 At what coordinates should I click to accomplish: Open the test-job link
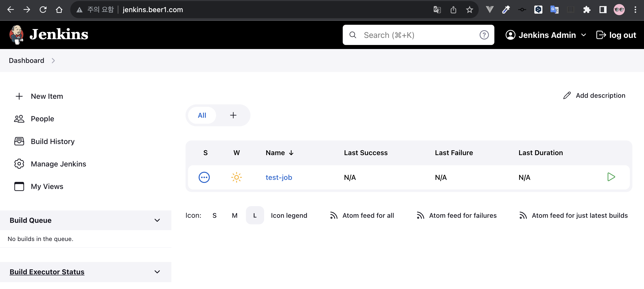click(279, 177)
